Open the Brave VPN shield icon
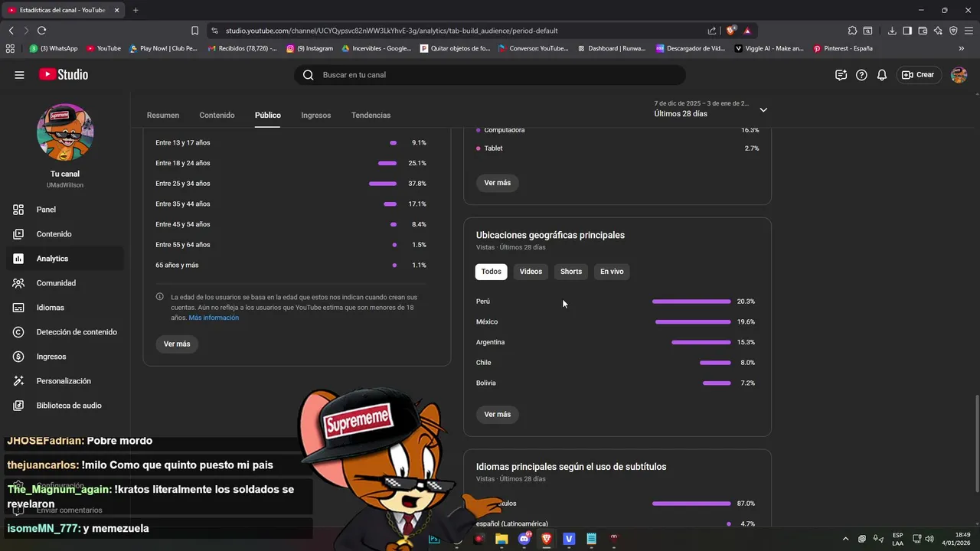Viewport: 980px width, 551px height. point(953,31)
